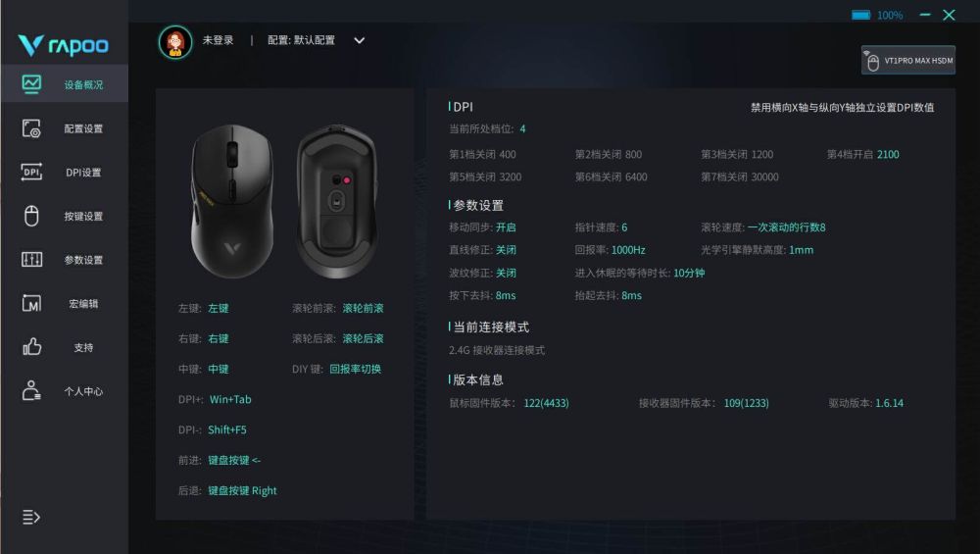Click the 配置设置 sidebar icon
Viewport: 980px width, 554px height.
(x=31, y=128)
